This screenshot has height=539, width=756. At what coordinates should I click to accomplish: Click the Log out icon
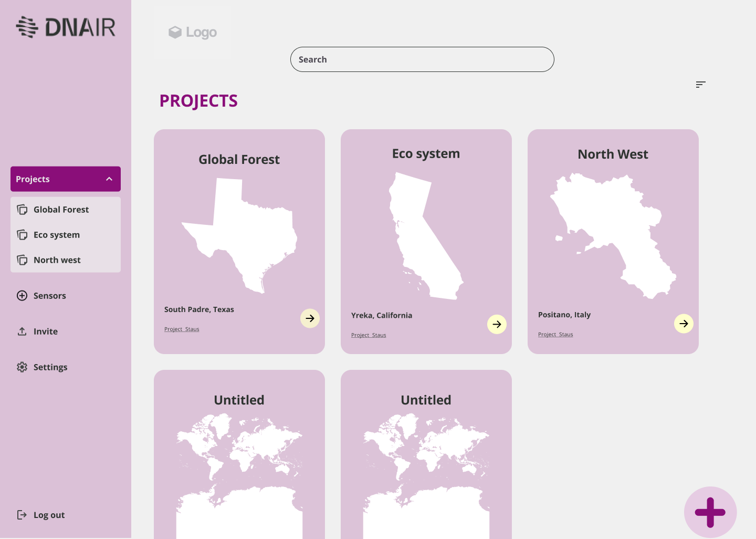pyautogui.click(x=22, y=515)
